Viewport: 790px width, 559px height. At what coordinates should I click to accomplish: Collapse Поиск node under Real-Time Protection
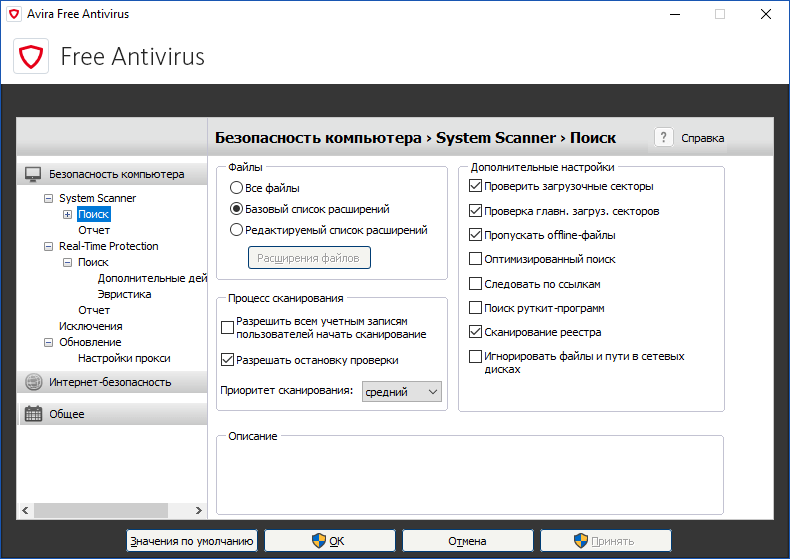pos(68,262)
